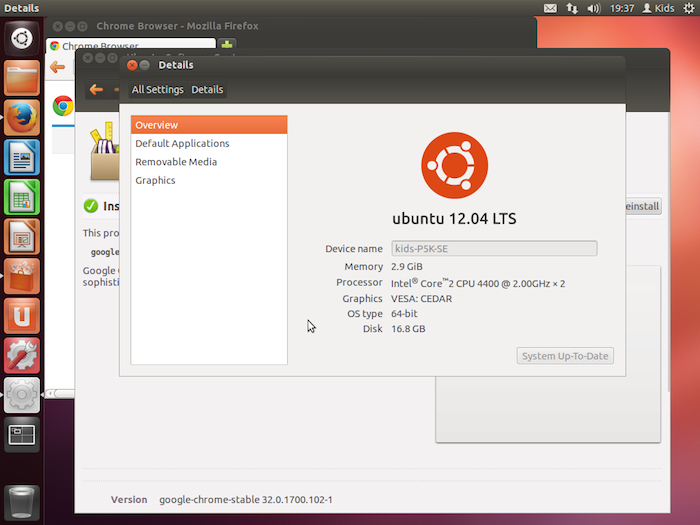
Task: Click the screenshot placeholder box in Software Center
Action: 548,409
